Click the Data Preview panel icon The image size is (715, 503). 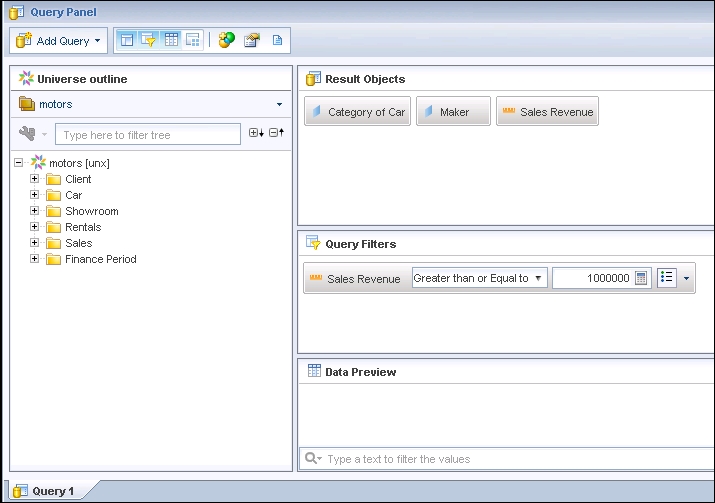coord(314,371)
